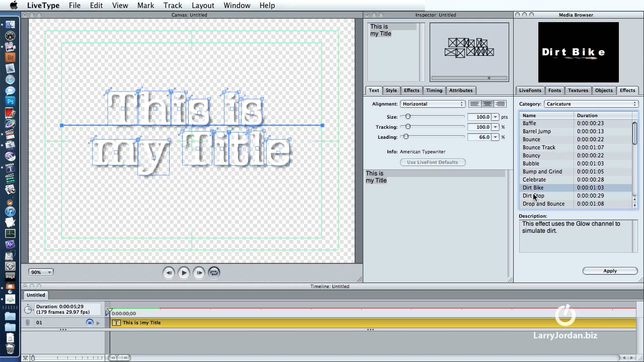The image size is (644, 362).
Task: Select the Bump and Grind effect
Action: coord(576,171)
